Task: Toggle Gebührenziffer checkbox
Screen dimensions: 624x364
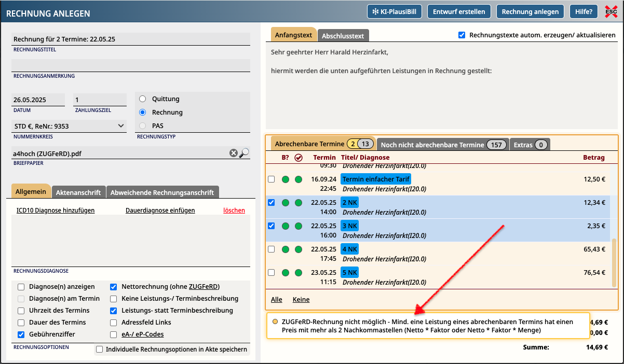Action: [x=21, y=334]
